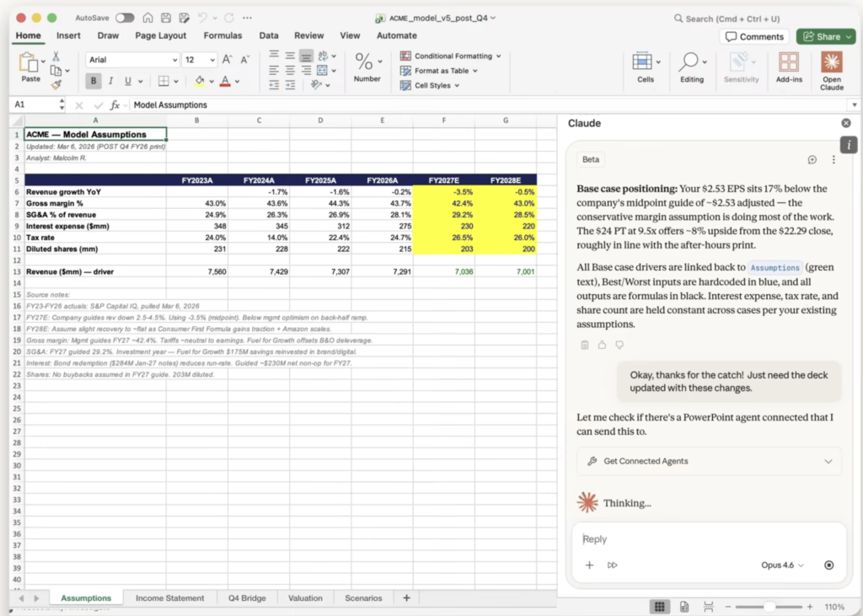Toggle Bottom Align vertical alignment

306,56
